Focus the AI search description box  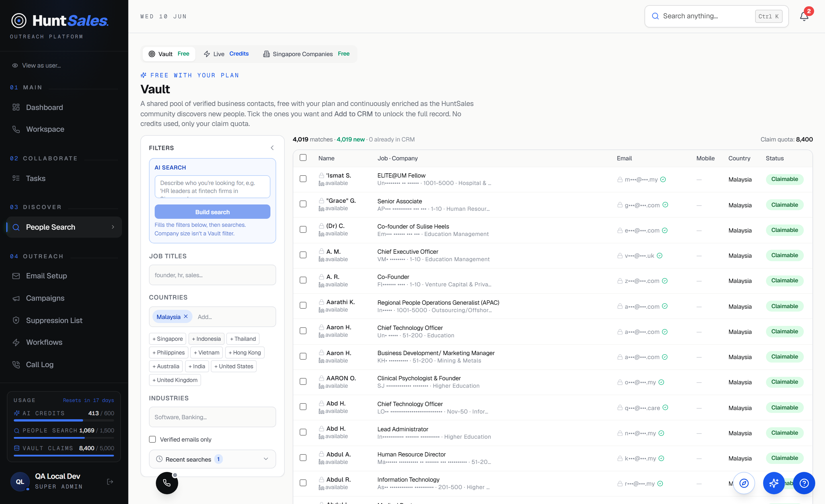[x=212, y=187]
